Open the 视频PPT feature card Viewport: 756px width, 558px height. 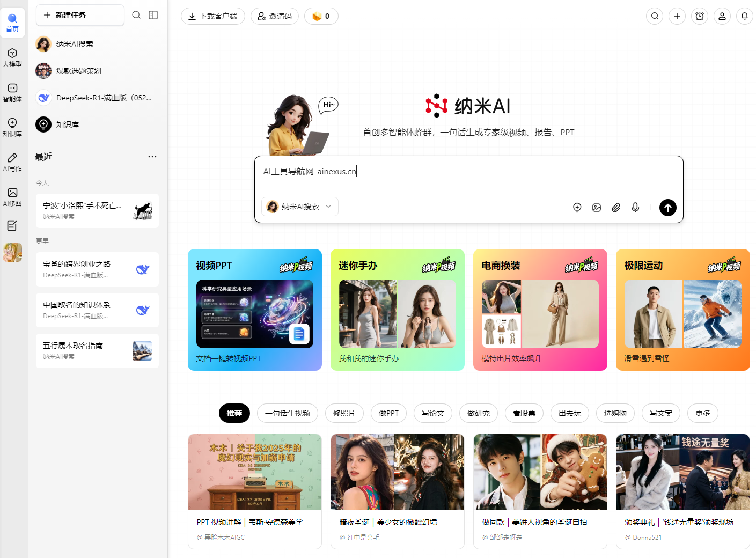(255, 310)
